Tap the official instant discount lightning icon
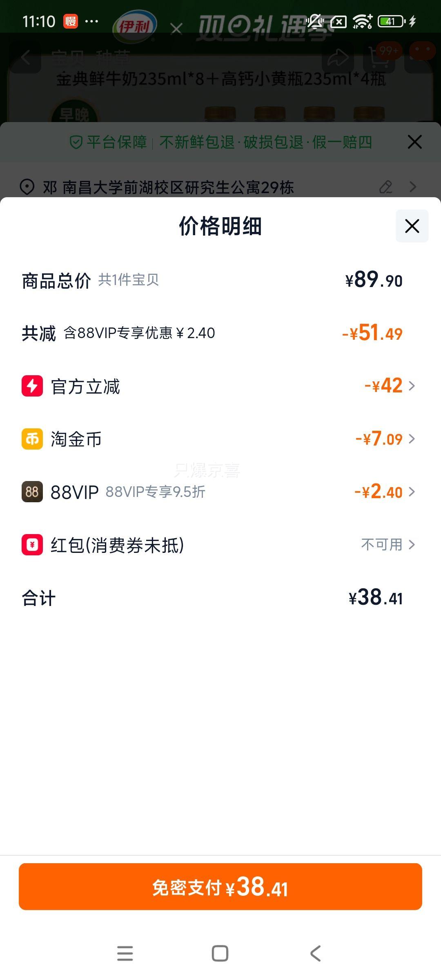The height and width of the screenshot is (980, 441). 32,386
